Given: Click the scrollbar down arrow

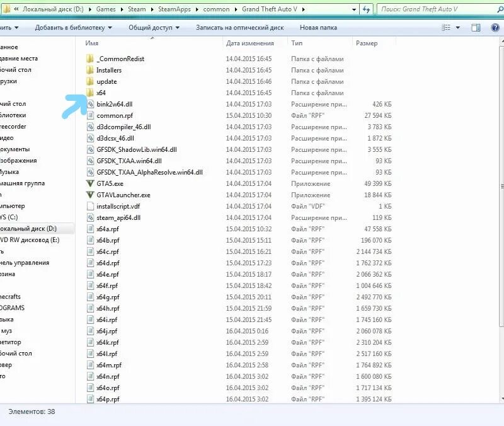Looking at the screenshot, I should coord(501,400).
